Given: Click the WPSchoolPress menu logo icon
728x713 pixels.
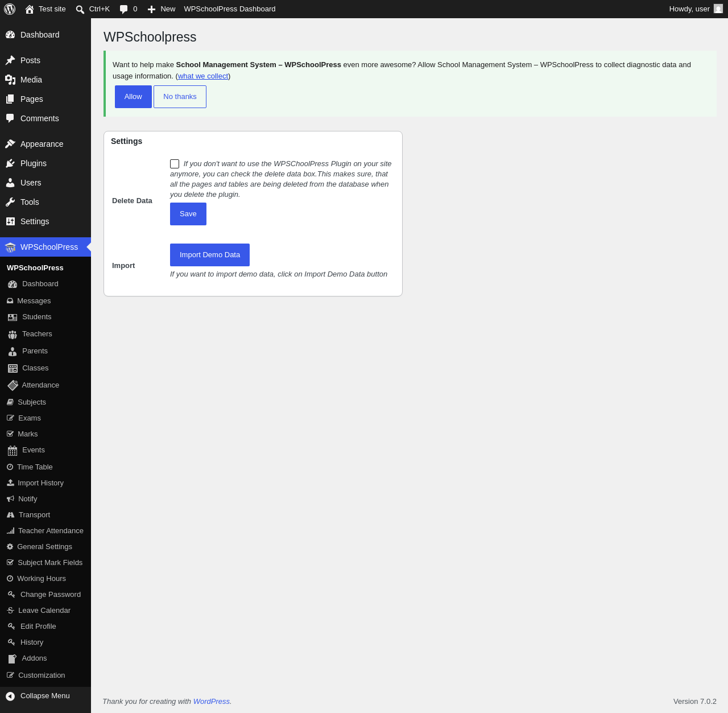Looking at the screenshot, I should click(x=10, y=247).
